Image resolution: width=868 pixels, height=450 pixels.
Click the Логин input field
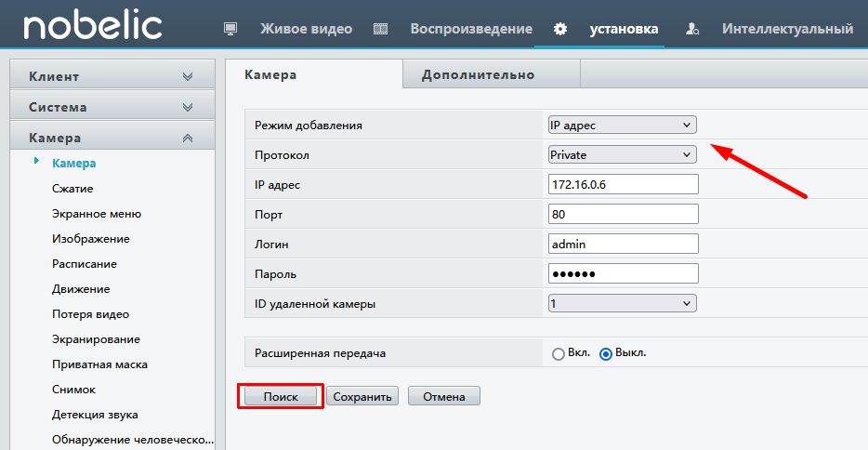624,245
